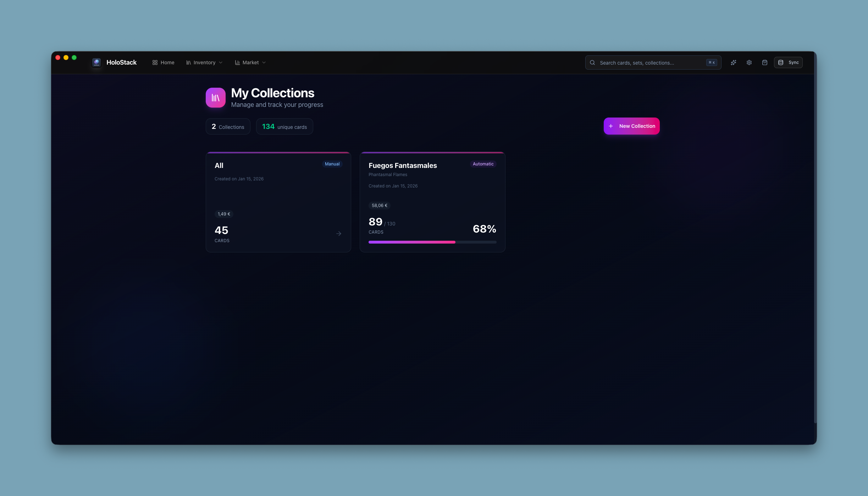This screenshot has width=868, height=496.
Task: Click the HoloStack logo icon
Action: click(96, 62)
